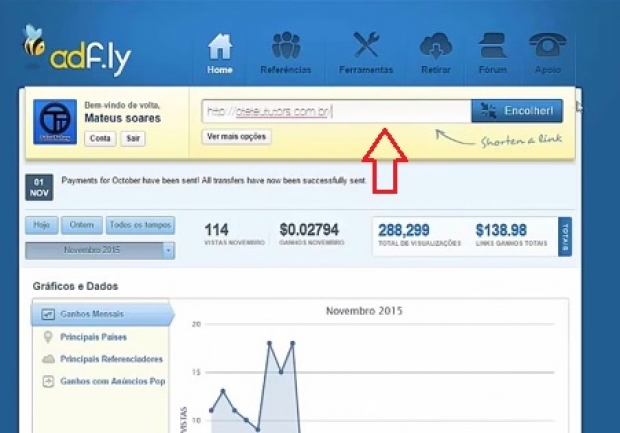Open Fórum chat bubbles icon
The height and width of the screenshot is (433, 620).
coord(492,46)
